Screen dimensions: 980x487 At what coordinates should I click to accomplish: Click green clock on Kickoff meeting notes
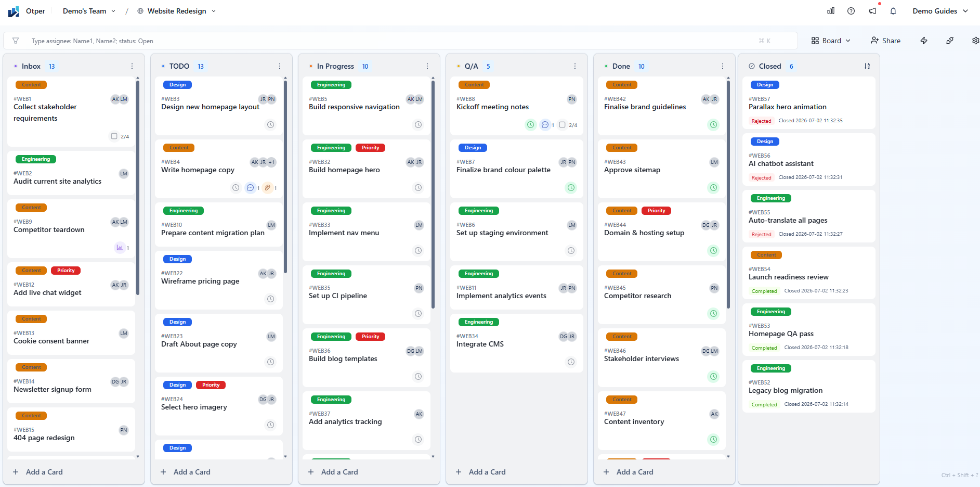530,125
